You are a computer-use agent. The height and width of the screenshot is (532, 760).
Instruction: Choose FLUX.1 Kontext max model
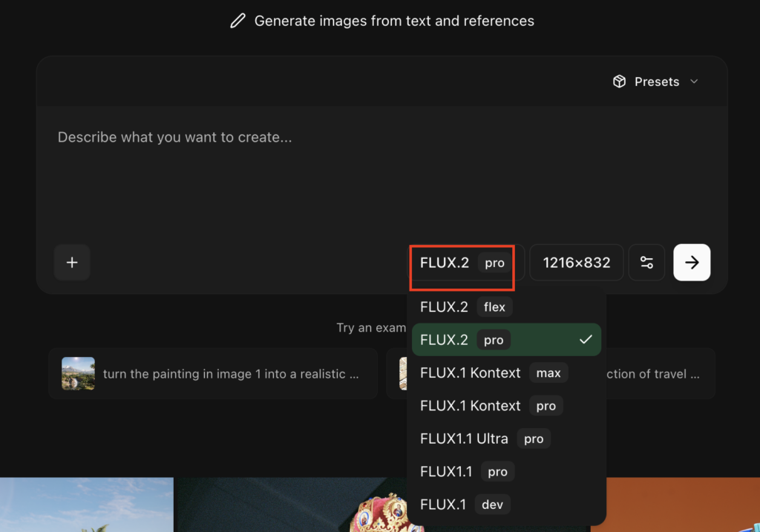(493, 372)
